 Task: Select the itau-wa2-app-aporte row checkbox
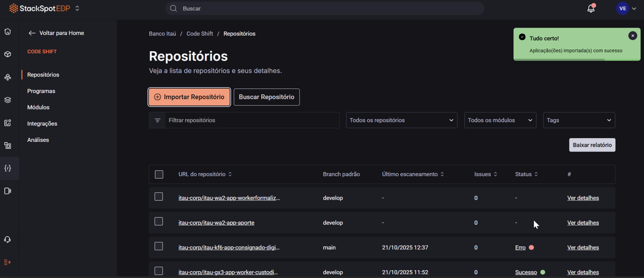point(159,222)
